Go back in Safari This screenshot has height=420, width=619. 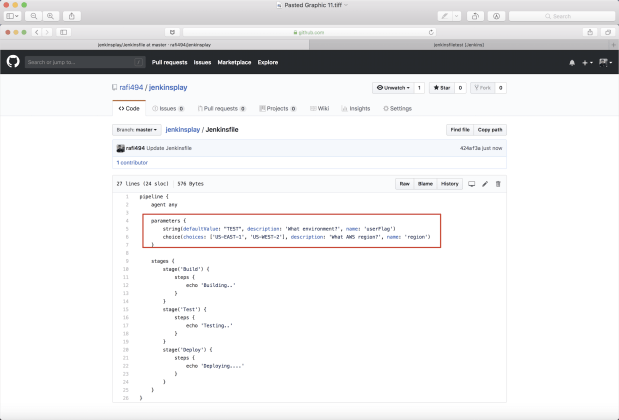click(37, 32)
